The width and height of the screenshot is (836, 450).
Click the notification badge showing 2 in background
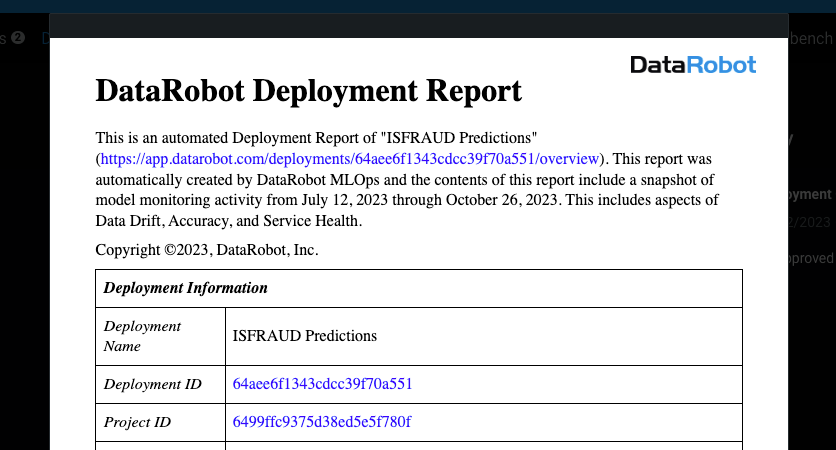point(18,38)
